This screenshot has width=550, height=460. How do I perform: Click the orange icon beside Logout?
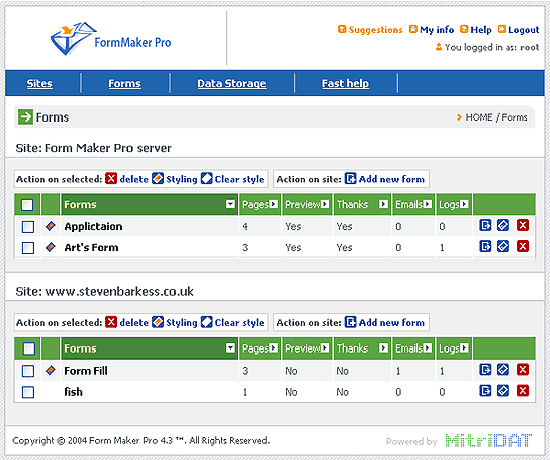coord(502,29)
